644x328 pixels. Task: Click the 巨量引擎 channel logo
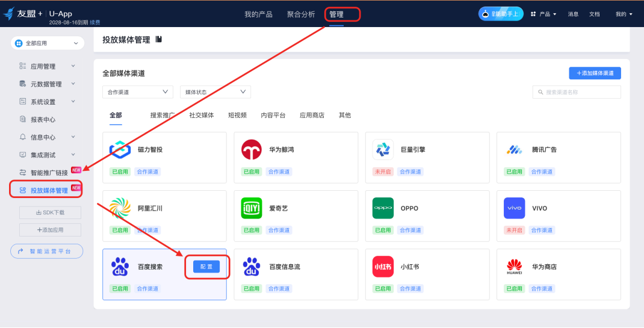[x=383, y=149]
